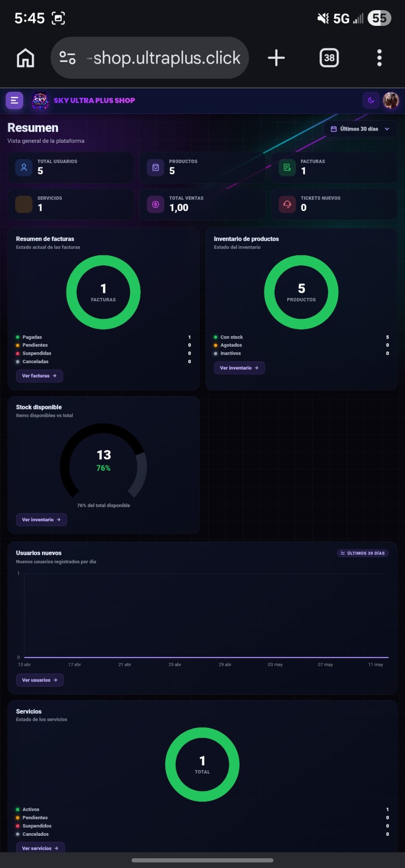Click Ver inventario under Stock disponible
The height and width of the screenshot is (868, 405).
point(42,520)
